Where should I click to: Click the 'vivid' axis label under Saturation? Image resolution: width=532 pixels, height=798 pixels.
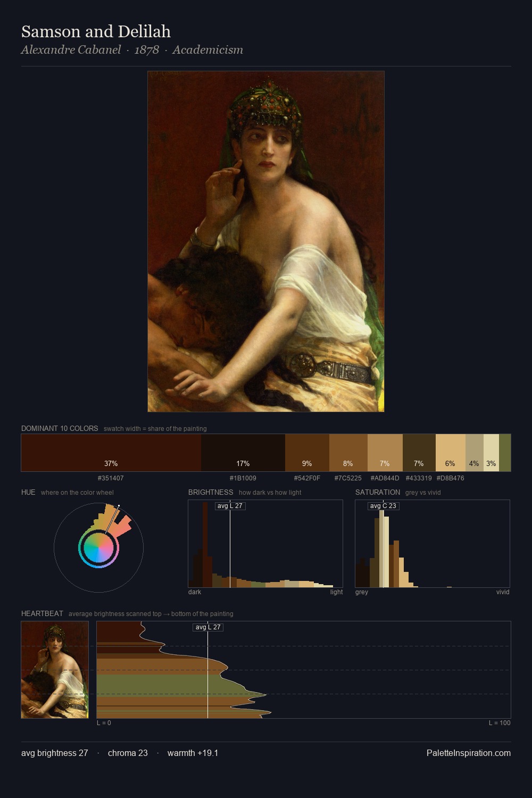click(503, 592)
